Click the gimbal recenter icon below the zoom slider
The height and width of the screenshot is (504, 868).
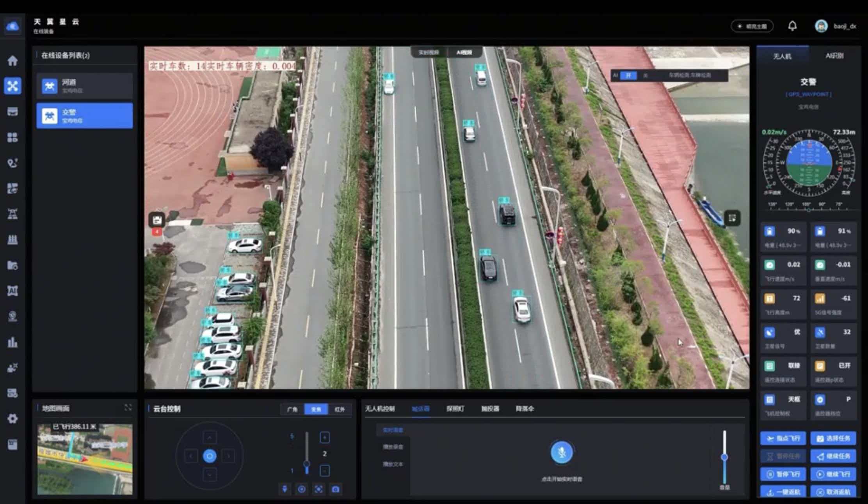(x=302, y=489)
